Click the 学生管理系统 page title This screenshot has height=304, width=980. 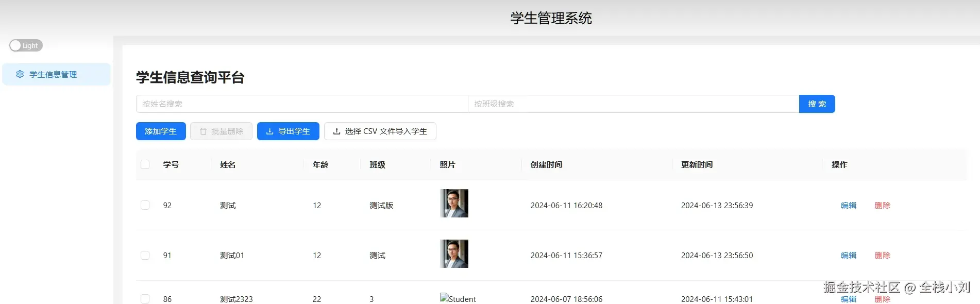tap(551, 18)
